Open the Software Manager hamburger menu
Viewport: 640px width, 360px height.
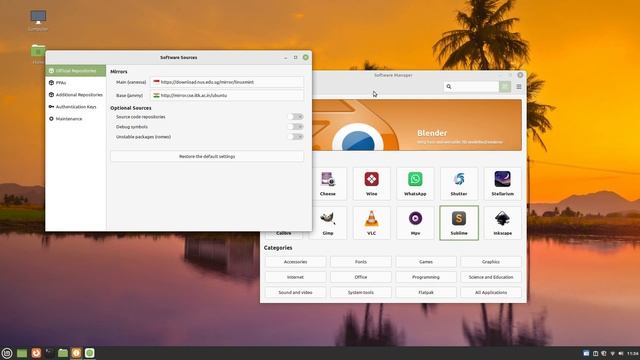(519, 87)
